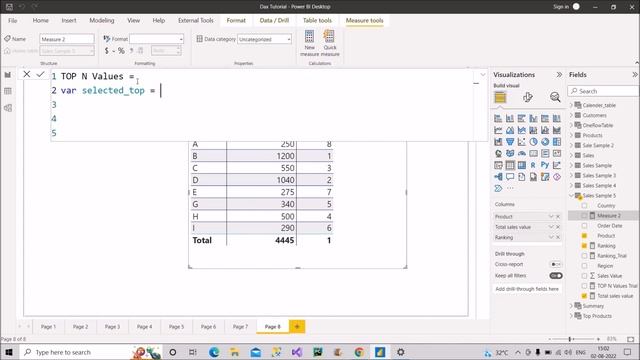This screenshot has width=640, height=360.
Task: Toggle the Keep all filters switch
Action: tap(556, 276)
